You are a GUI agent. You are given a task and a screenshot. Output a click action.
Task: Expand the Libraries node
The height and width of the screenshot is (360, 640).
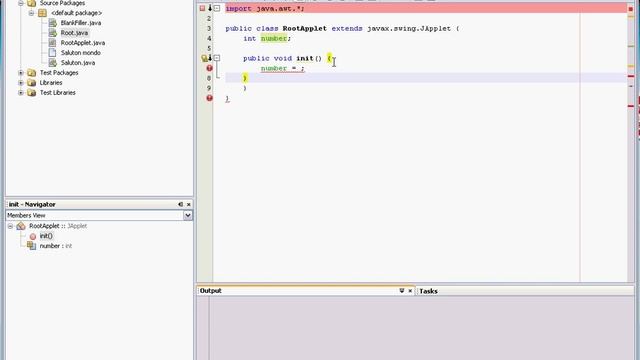point(21,82)
